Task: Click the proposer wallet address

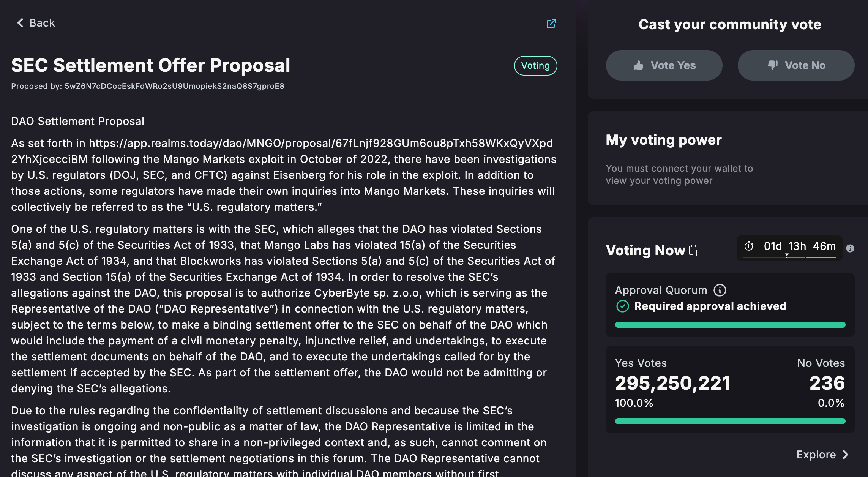Action: tap(174, 86)
